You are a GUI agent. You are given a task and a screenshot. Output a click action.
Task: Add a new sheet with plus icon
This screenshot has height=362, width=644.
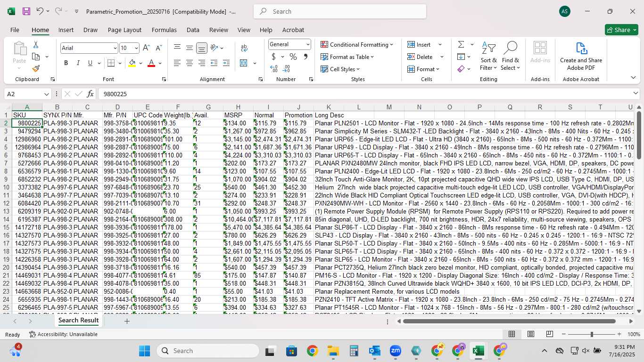(x=127, y=321)
